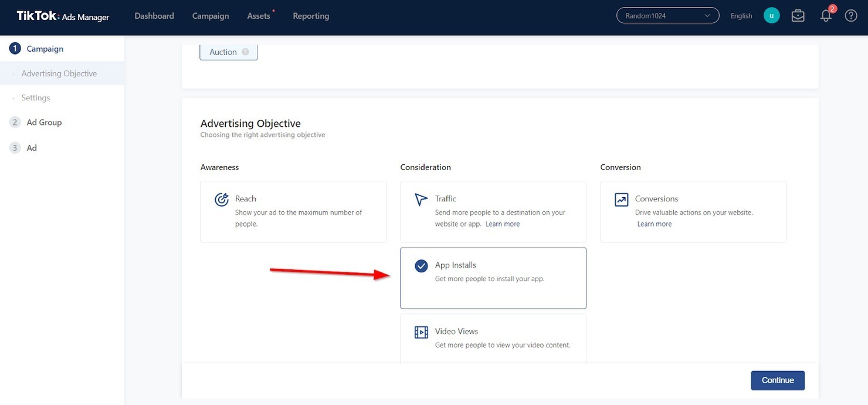Choose the Traffic objective card

(493, 211)
